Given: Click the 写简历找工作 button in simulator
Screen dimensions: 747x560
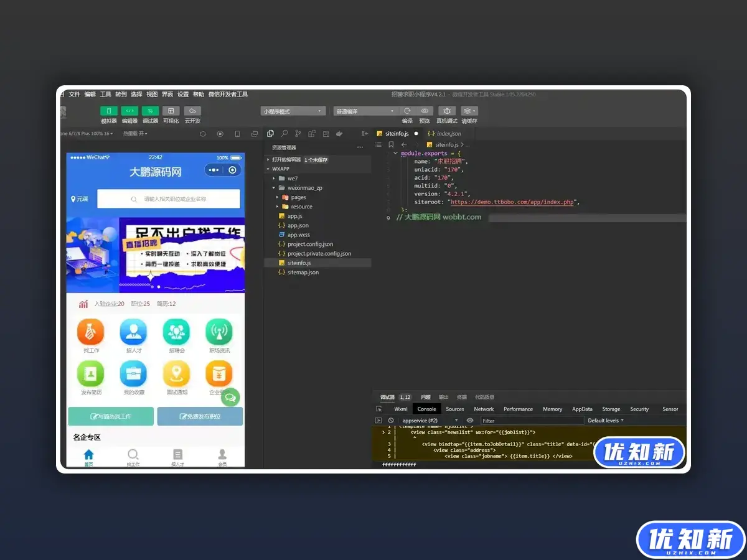Looking at the screenshot, I should tap(111, 416).
